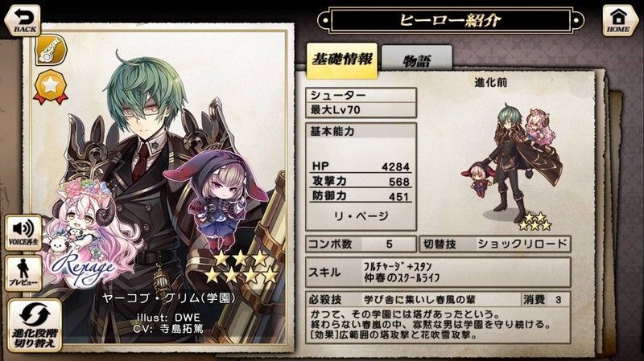Viewport: 644px width, 361px height.
Task: Toggle evolution stage (進化段階切り替え)
Action: (35, 326)
